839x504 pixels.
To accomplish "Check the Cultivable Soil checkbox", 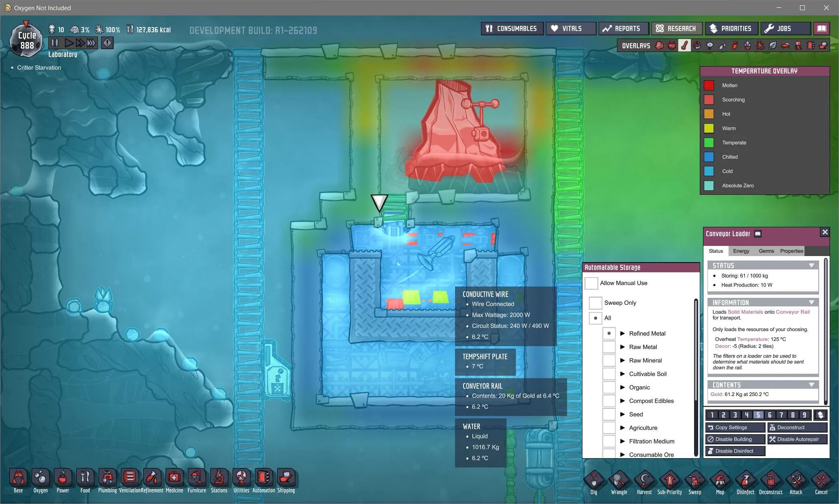I will tap(609, 374).
